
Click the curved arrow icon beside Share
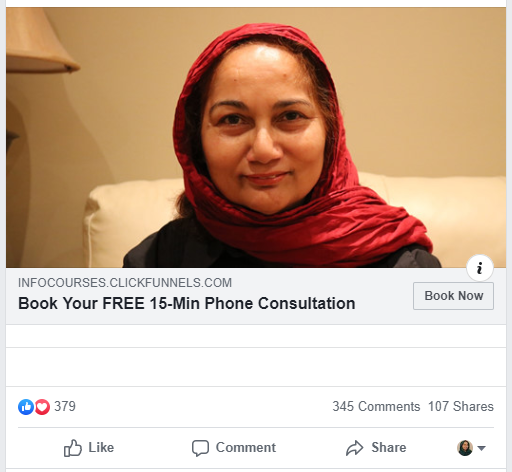pyautogui.click(x=354, y=448)
